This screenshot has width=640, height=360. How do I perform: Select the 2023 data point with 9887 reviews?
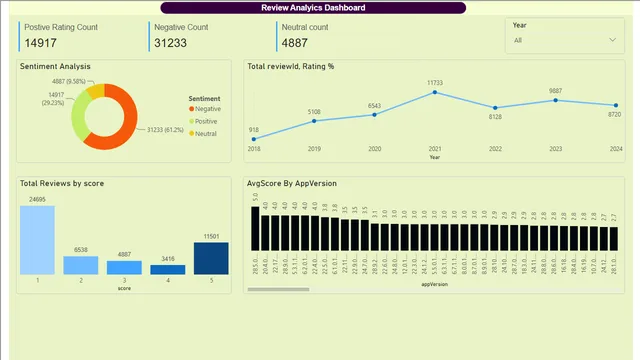(556, 100)
